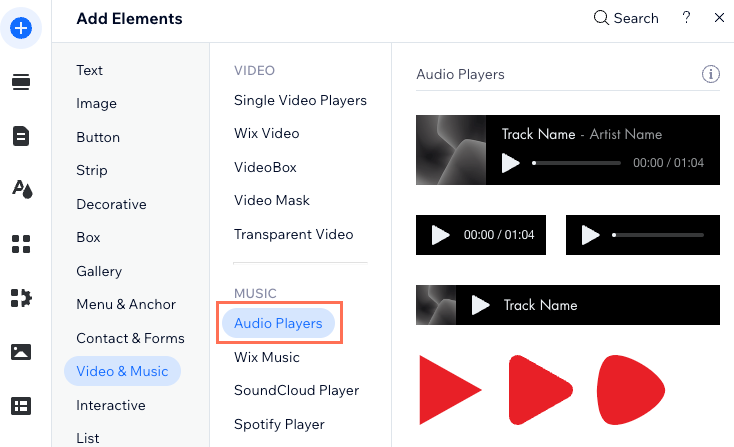Viewport: 734px width, 447px height.
Task: Open the puzzle-piece Business Solutions icon
Action: click(x=21, y=298)
